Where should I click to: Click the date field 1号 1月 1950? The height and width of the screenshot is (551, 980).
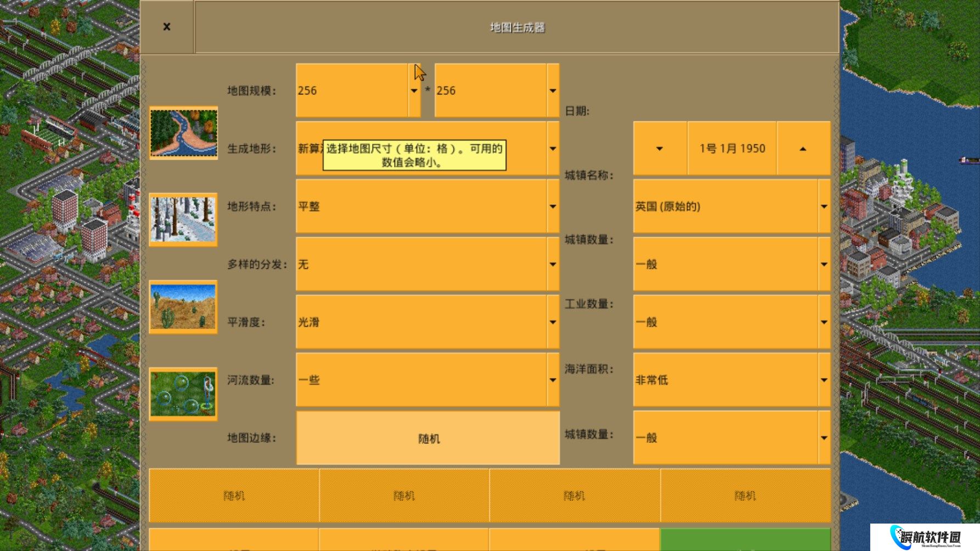click(732, 149)
